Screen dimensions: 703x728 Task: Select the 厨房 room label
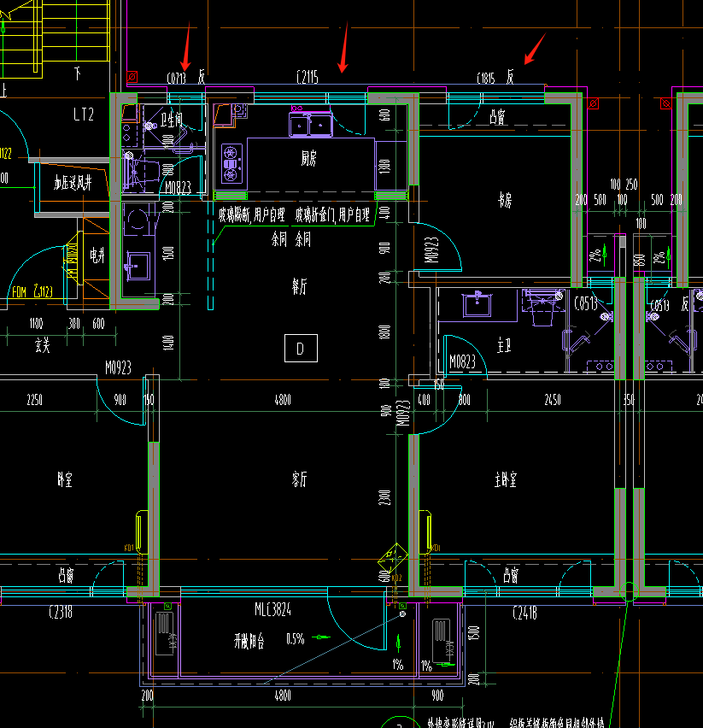(309, 159)
